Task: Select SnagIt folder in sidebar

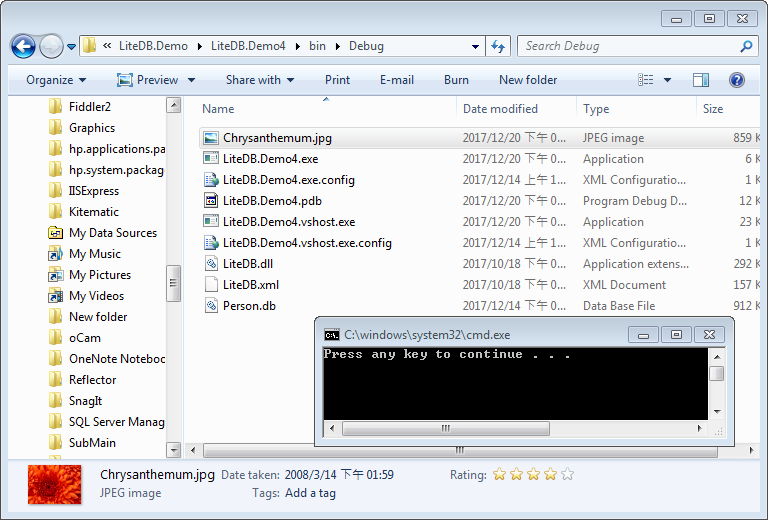Action: click(75, 401)
